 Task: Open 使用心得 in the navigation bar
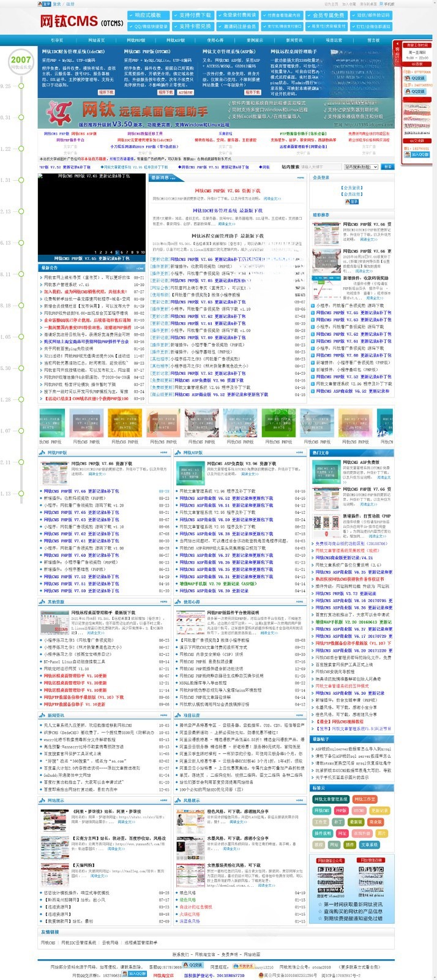click(215, 40)
